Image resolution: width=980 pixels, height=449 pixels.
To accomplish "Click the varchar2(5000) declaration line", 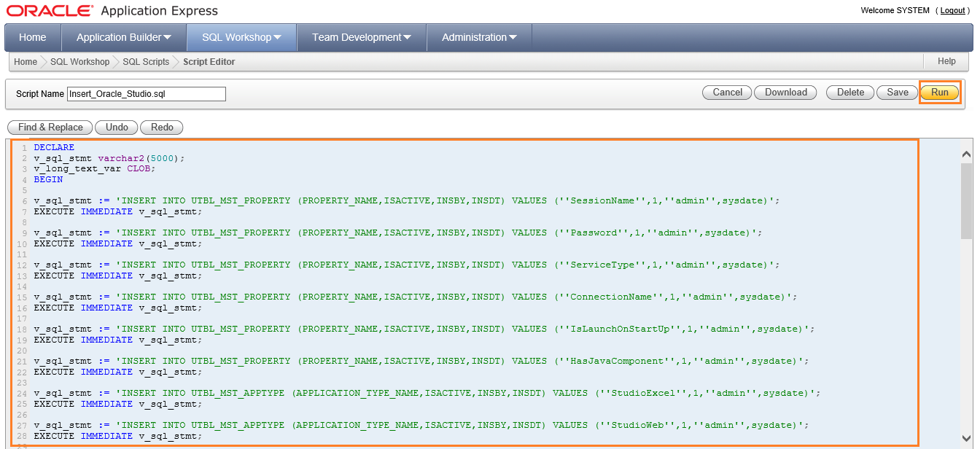I will [x=109, y=158].
